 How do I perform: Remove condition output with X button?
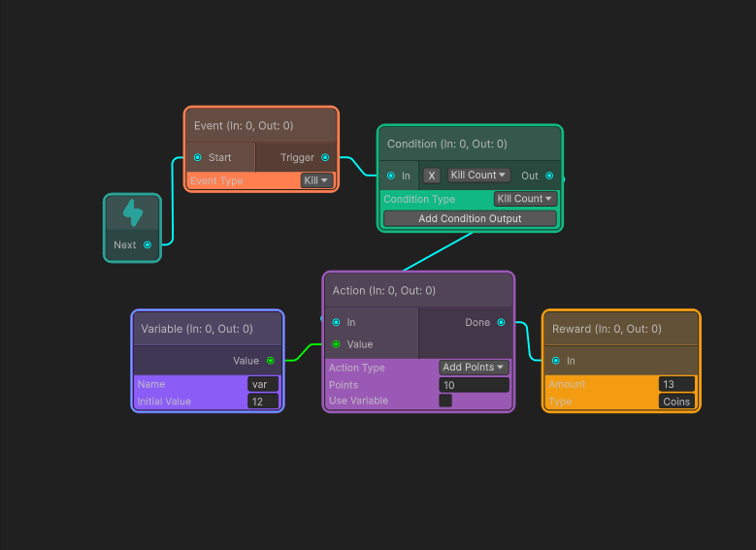(432, 176)
